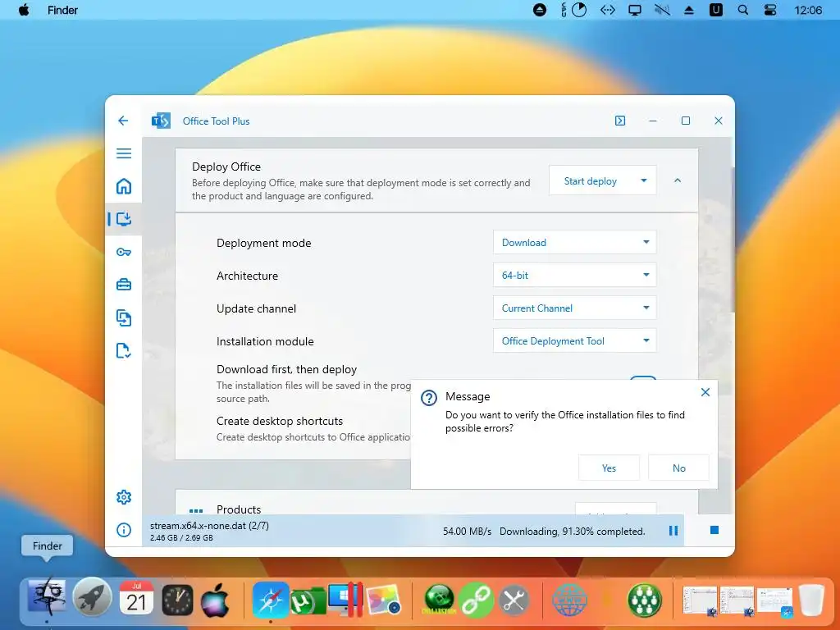840x630 pixels.
Task: Open the blue WWW globe icon in Dock
Action: click(x=569, y=600)
